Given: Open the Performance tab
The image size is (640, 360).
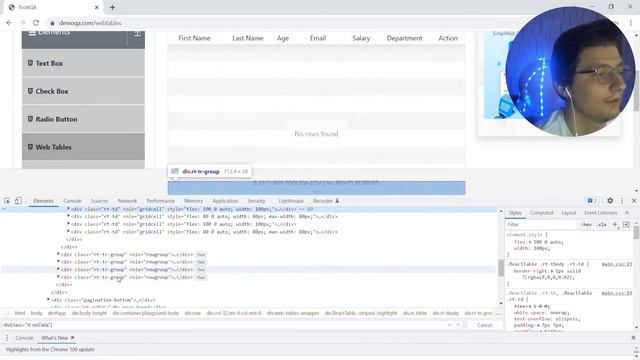Looking at the screenshot, I should pyautogui.click(x=160, y=201).
